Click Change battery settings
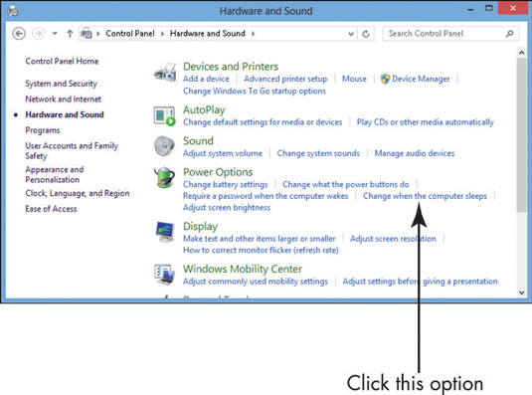532x395 pixels. pyautogui.click(x=226, y=185)
